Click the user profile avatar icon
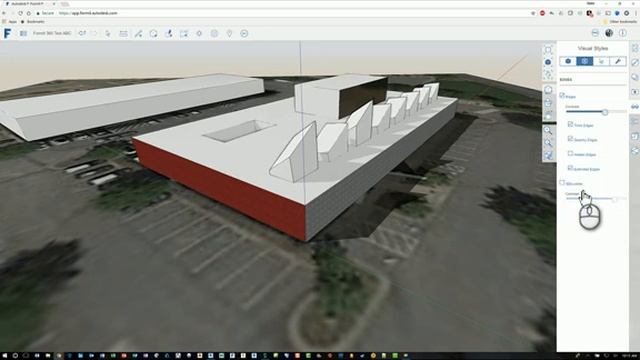This screenshot has width=640, height=360. (x=609, y=33)
